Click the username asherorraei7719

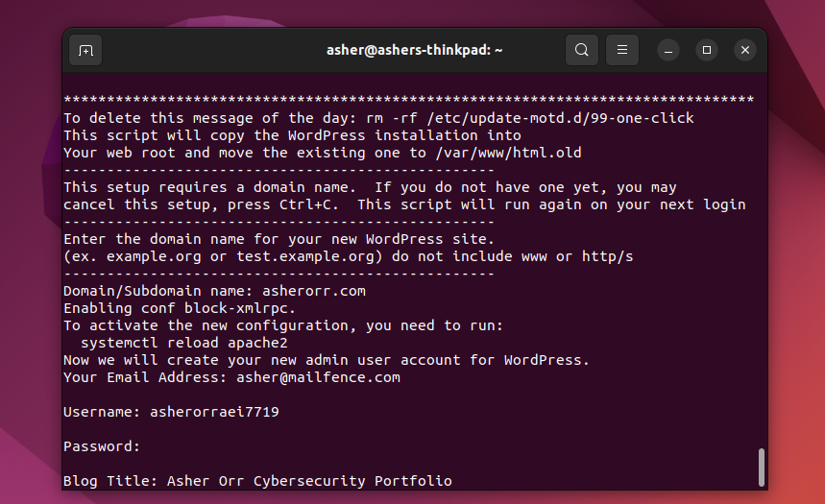[x=214, y=412]
